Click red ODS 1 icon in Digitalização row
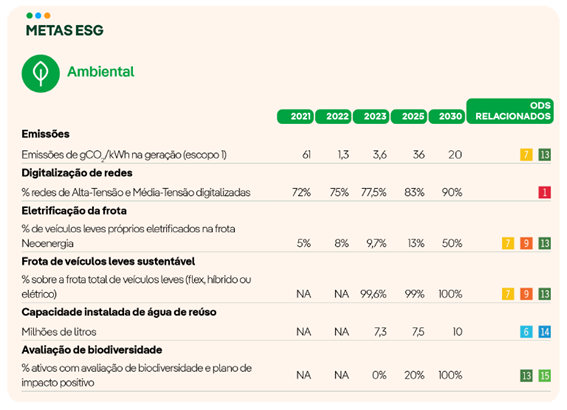Image resolution: width=567 pixels, height=410 pixels. (545, 192)
